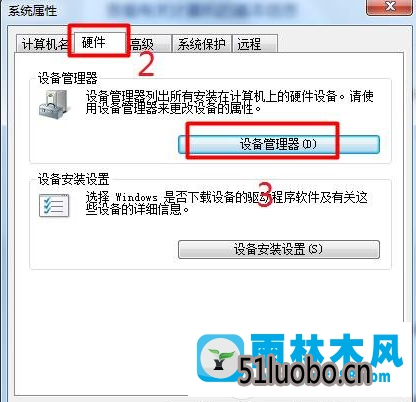Open 设备管理器(D) button
The image size is (416, 402).
coord(279,144)
